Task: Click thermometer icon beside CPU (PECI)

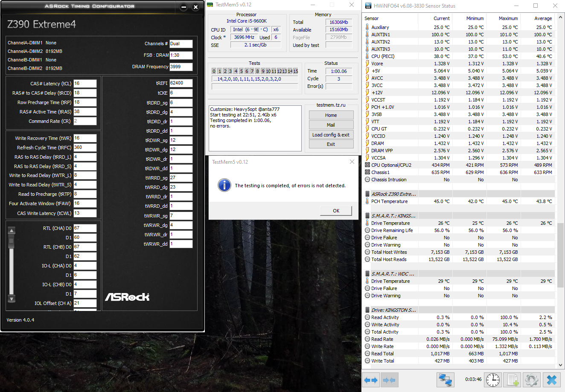Action: click(367, 56)
